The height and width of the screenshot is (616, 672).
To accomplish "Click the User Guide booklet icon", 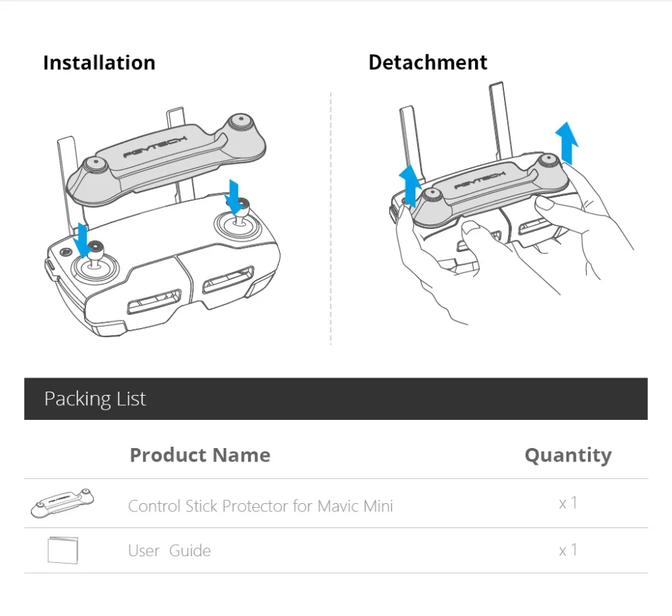I will coord(62,550).
